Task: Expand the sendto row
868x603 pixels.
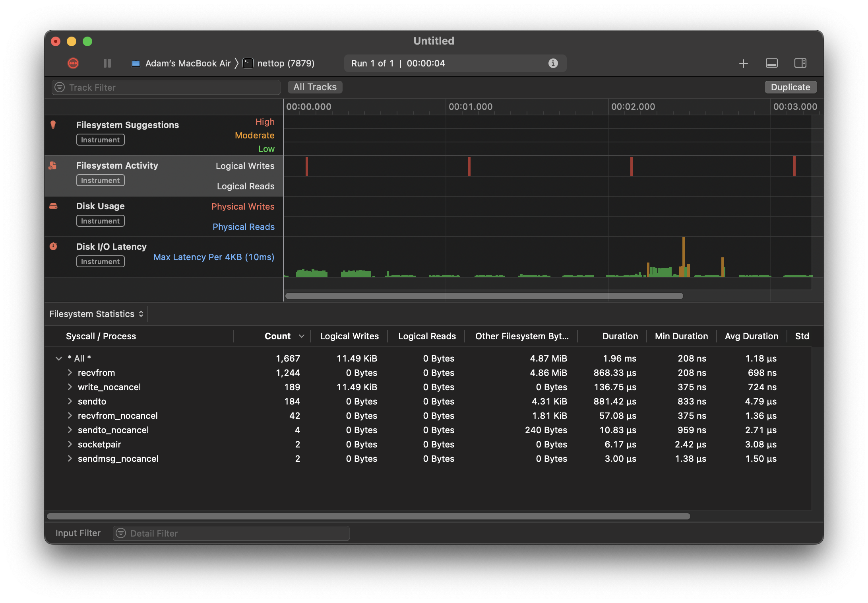Action: (x=70, y=401)
